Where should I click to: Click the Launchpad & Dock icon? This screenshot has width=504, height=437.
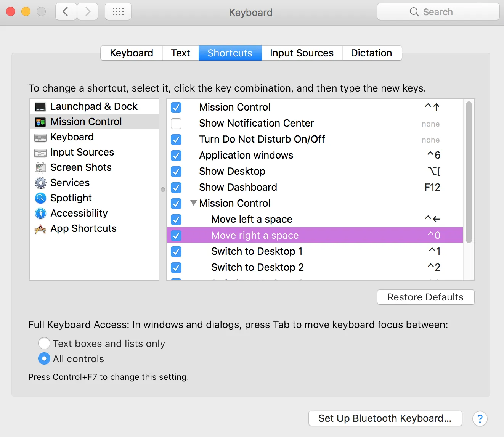pyautogui.click(x=40, y=107)
